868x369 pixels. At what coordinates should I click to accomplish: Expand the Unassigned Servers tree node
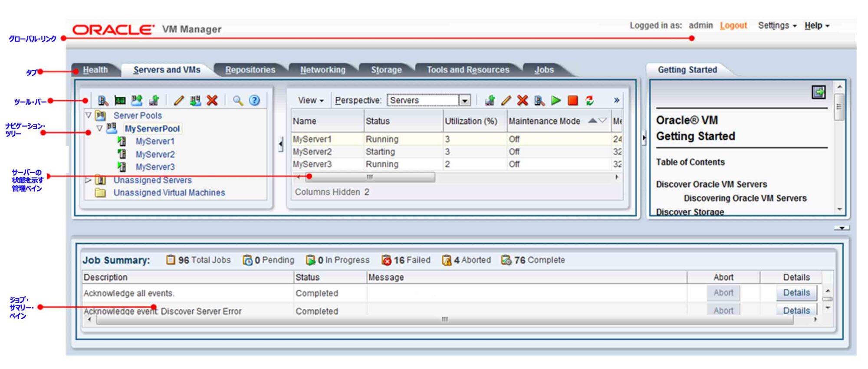point(88,180)
